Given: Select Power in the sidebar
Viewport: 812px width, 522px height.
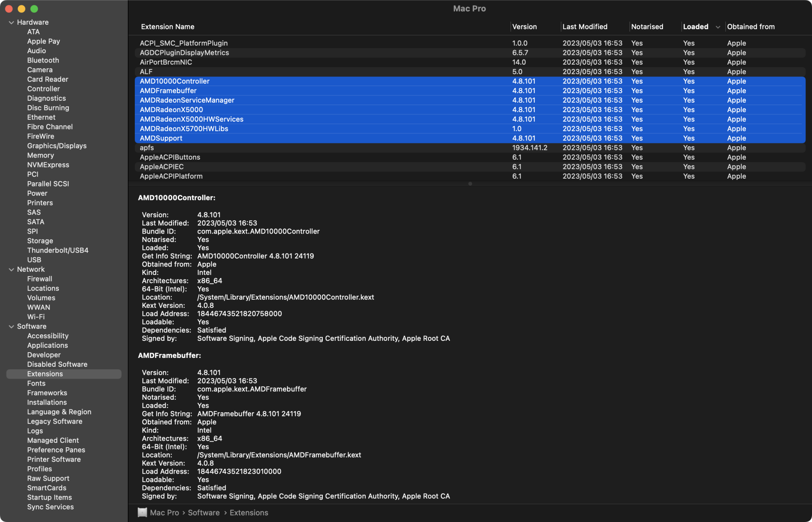Looking at the screenshot, I should point(37,193).
